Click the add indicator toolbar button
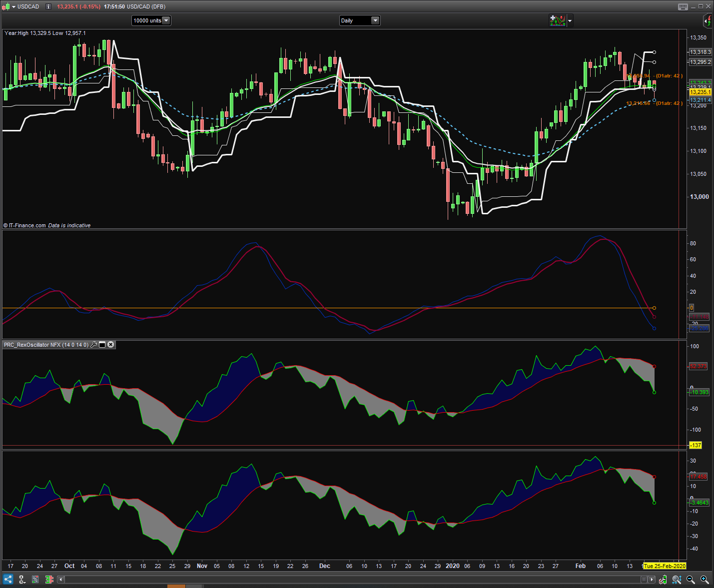714x588 pixels. [557, 20]
